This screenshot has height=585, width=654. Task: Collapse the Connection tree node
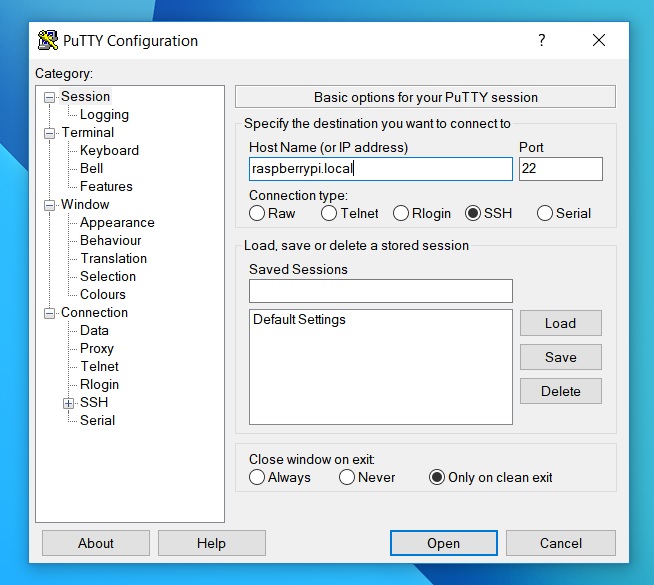click(49, 313)
